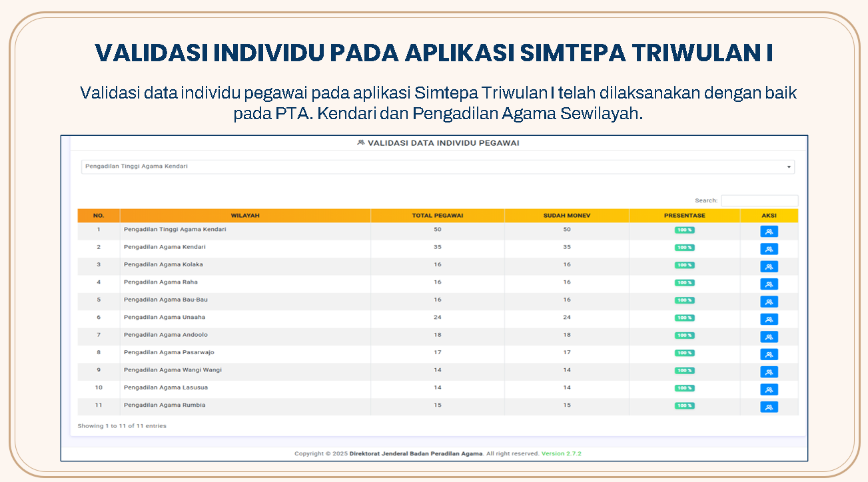Screen dimensions: 868x482
Task: Click row text Pengadilan Agama Rumbia
Action: click(165, 405)
